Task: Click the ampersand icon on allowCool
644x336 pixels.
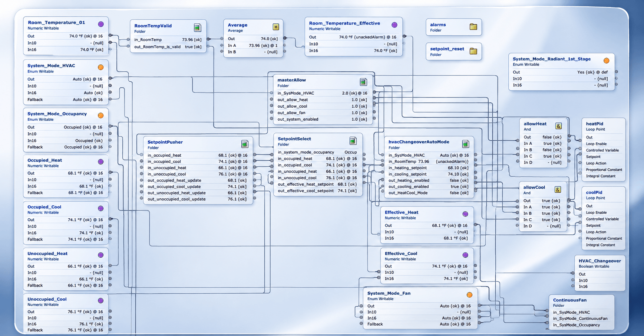Action: tap(558, 190)
